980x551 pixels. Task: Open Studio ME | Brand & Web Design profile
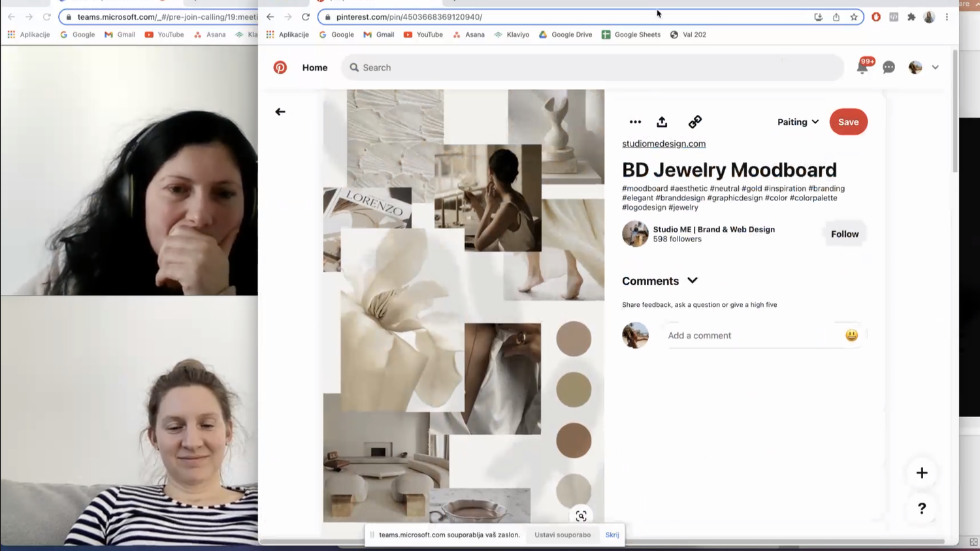714,229
